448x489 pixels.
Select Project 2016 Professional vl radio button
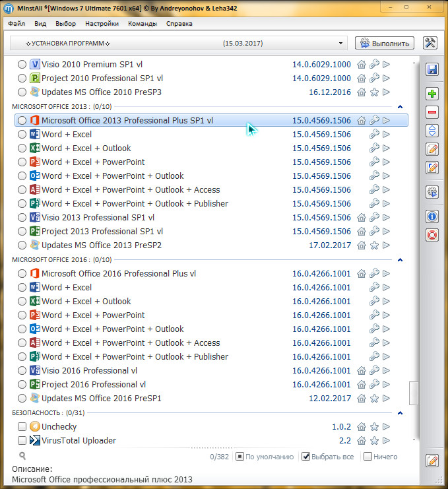(22, 384)
